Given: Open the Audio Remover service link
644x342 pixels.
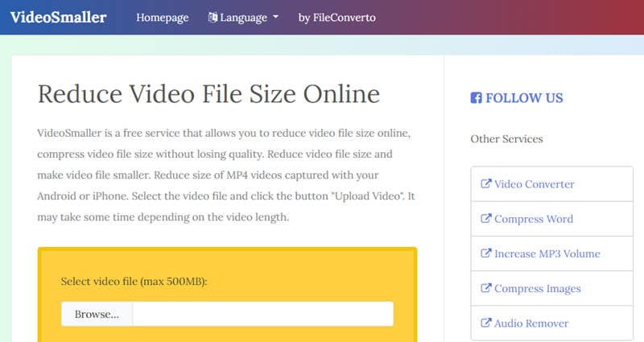Looking at the screenshot, I should 531,323.
